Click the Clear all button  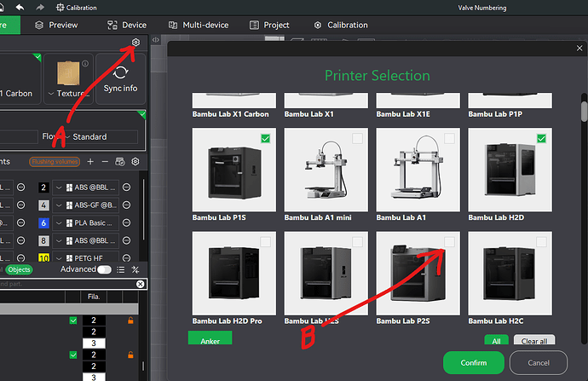click(x=534, y=340)
